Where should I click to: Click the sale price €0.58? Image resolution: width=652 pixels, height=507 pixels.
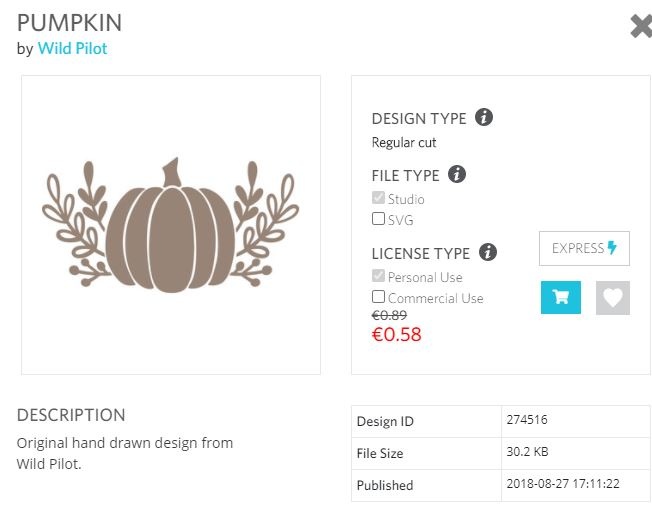[x=397, y=335]
